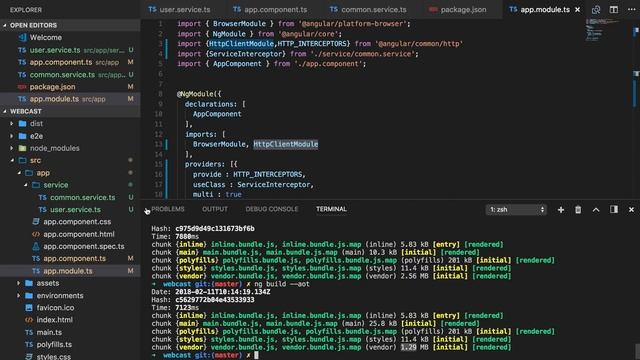Click the open changes icon in editor toolbar
Viewport: 640px width, 360px height.
click(596, 9)
